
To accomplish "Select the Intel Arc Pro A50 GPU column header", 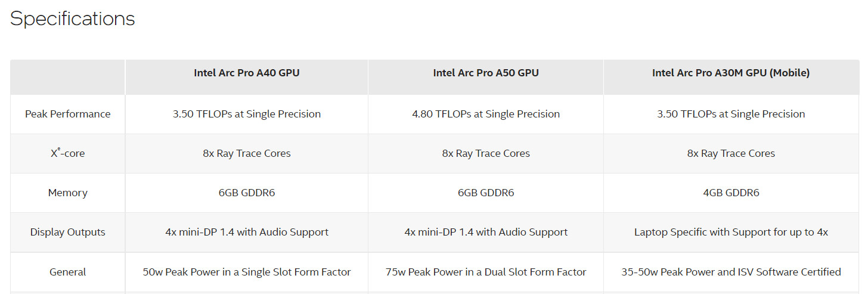I will coord(486,73).
